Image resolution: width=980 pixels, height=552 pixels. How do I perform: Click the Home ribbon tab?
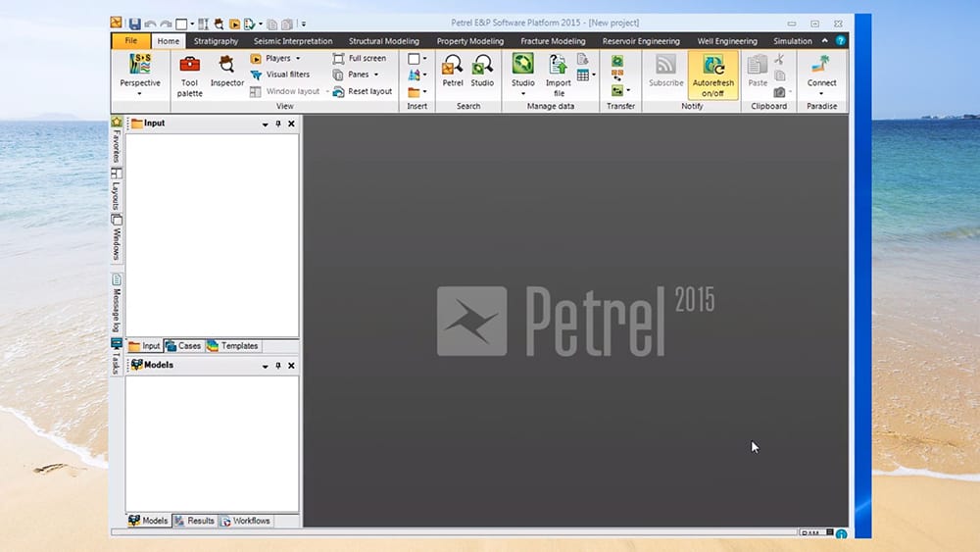pyautogui.click(x=169, y=41)
